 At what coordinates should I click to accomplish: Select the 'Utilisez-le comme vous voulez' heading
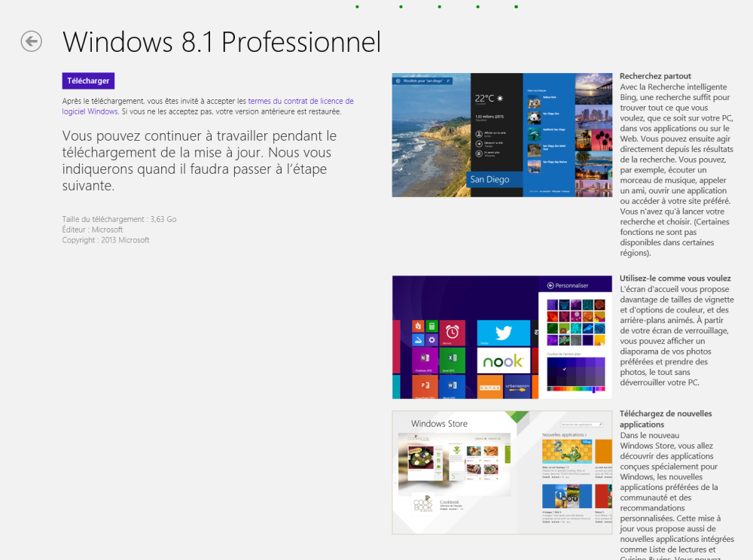[675, 278]
